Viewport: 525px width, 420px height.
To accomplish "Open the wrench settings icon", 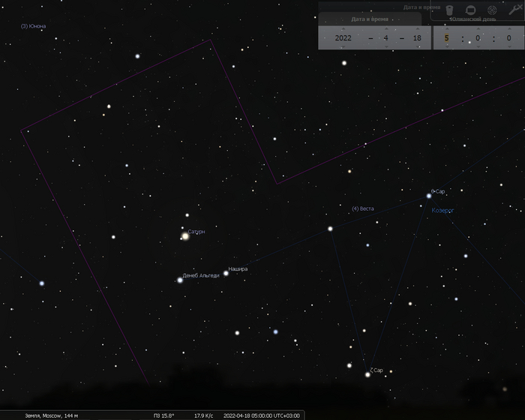I will coord(514,10).
